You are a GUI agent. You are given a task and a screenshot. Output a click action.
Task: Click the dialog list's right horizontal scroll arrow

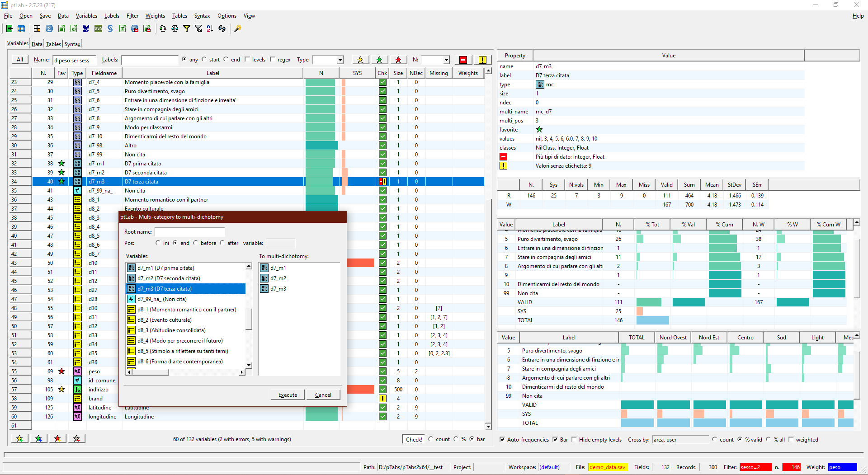tap(242, 372)
